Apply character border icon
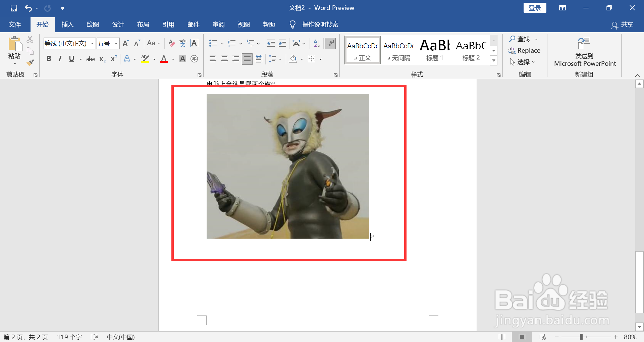 pyautogui.click(x=194, y=43)
